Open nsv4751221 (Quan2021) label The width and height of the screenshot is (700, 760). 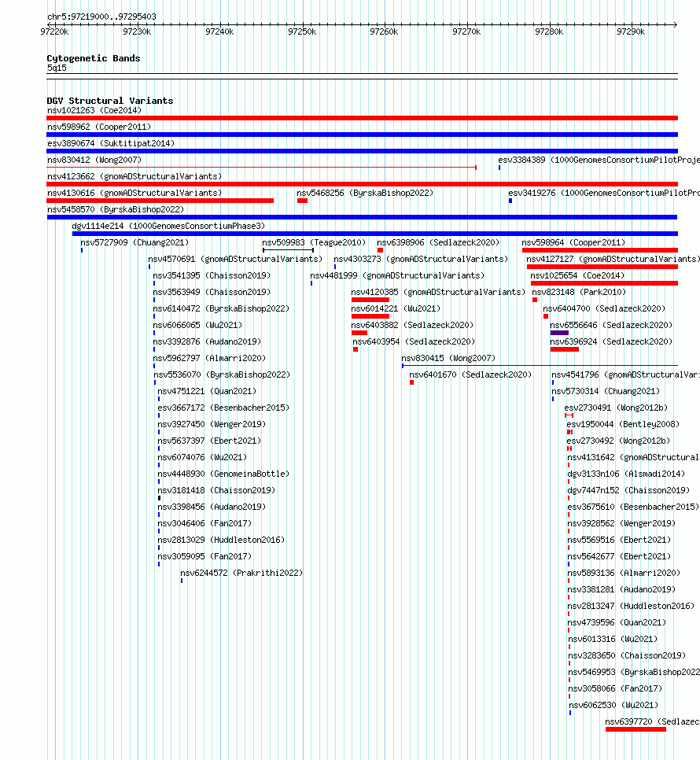(207, 391)
